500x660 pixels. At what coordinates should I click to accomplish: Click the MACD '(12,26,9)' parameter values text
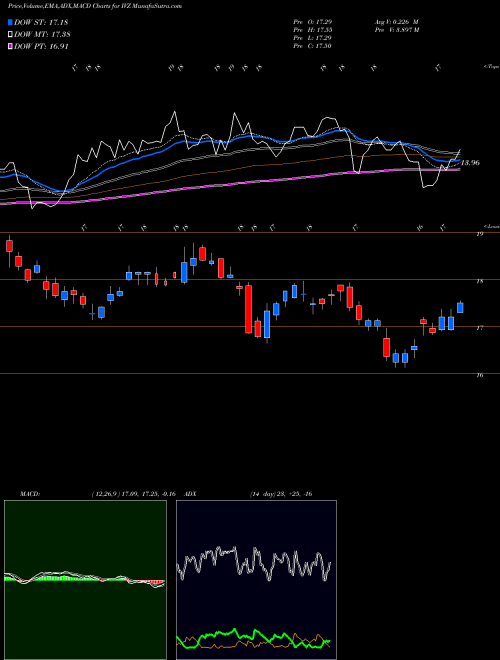click(x=133, y=494)
